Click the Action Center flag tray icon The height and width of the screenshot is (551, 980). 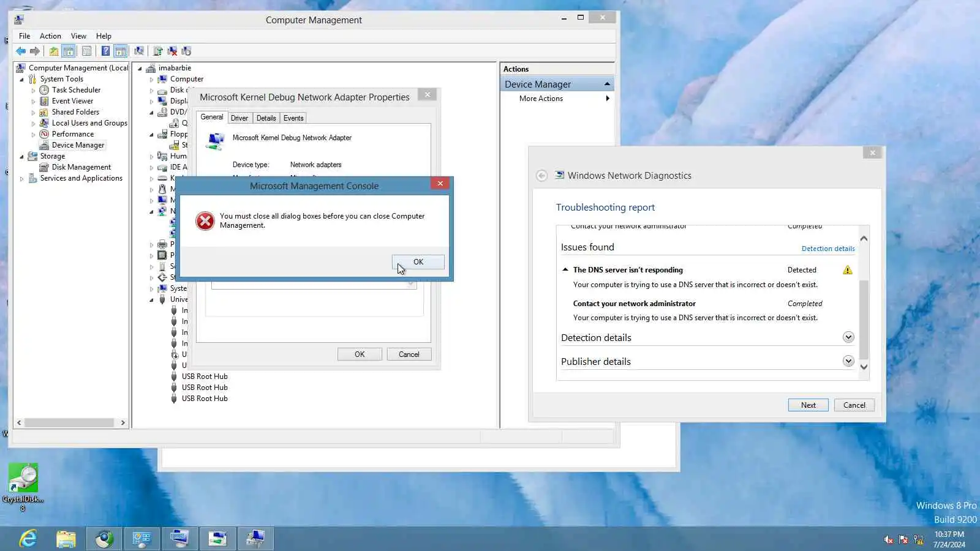[903, 539]
